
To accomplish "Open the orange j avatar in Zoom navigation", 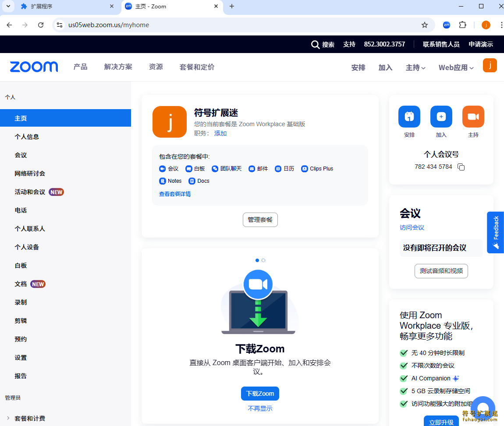I will pyautogui.click(x=490, y=65).
